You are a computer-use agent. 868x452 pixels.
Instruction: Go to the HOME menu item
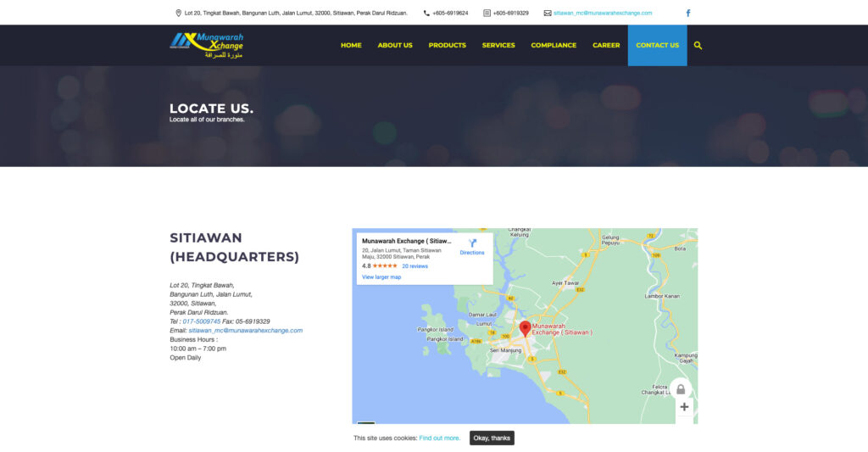(351, 46)
